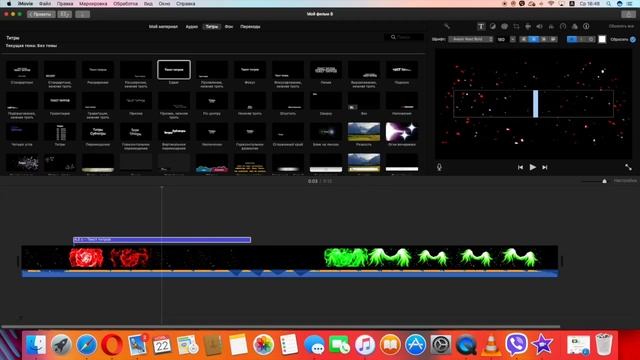Select the Titles (T) adjustment tool
This screenshot has height=360, width=640.
click(x=481, y=26)
